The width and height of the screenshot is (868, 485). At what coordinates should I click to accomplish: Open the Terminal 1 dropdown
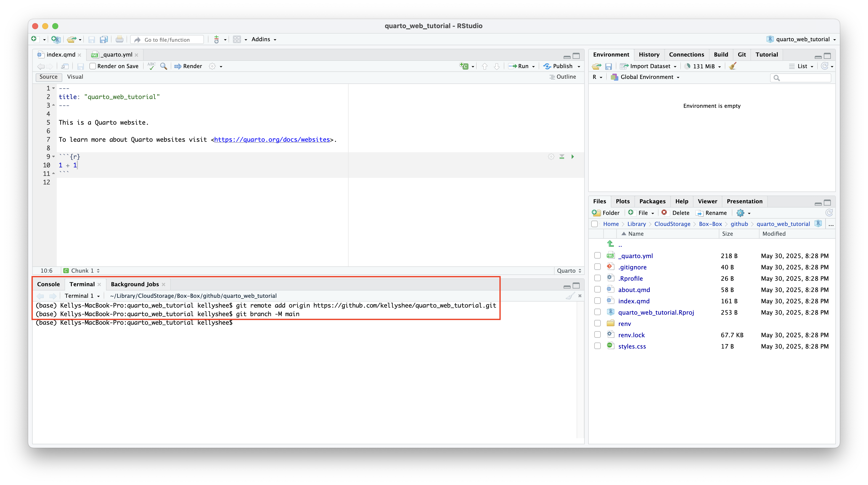click(82, 296)
